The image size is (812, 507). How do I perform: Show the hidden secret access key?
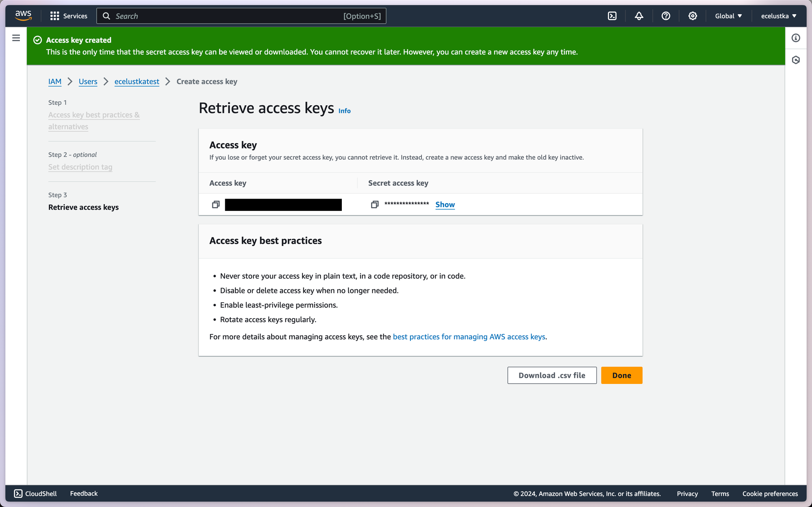(x=445, y=205)
